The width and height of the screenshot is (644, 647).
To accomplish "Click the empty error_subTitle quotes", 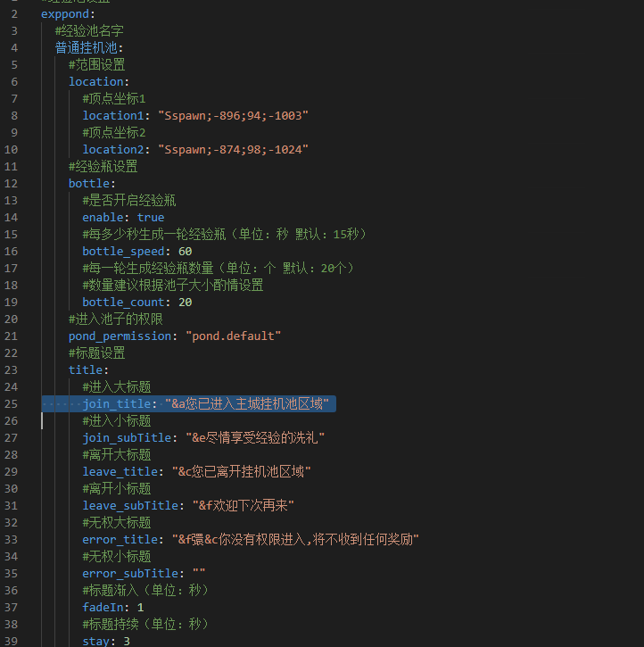I will point(199,574).
